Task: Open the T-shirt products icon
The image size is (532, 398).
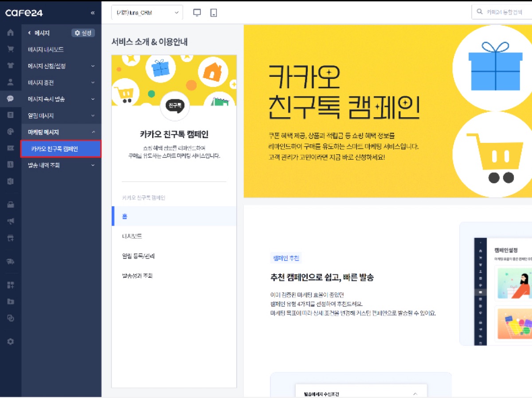Action: click(x=10, y=66)
